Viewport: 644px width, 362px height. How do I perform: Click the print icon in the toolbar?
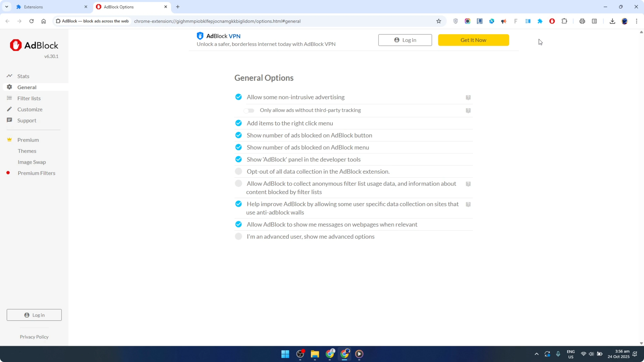tap(582, 21)
